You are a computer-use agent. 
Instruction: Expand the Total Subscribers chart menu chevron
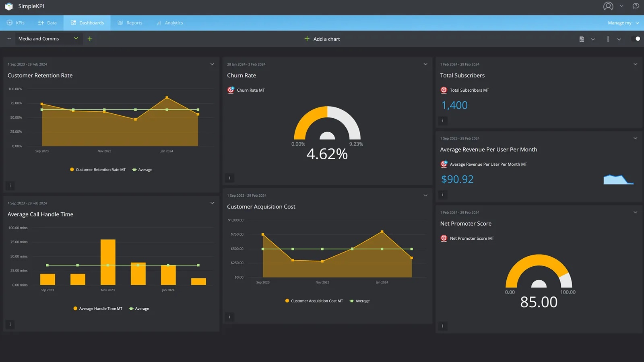636,64
